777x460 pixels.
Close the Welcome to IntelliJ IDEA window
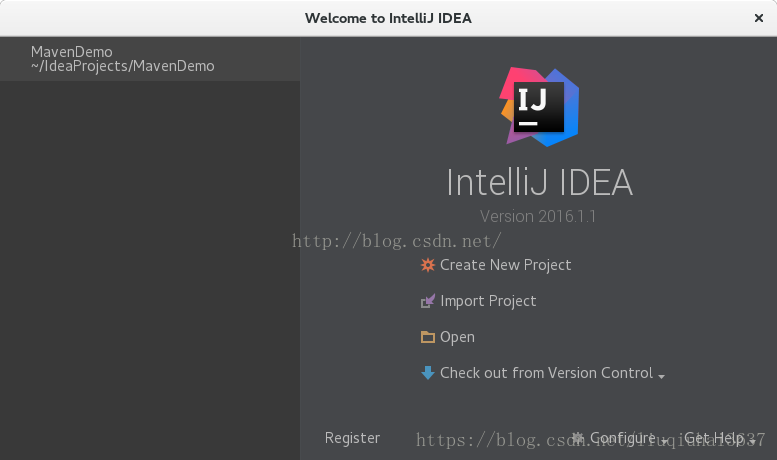(x=758, y=18)
